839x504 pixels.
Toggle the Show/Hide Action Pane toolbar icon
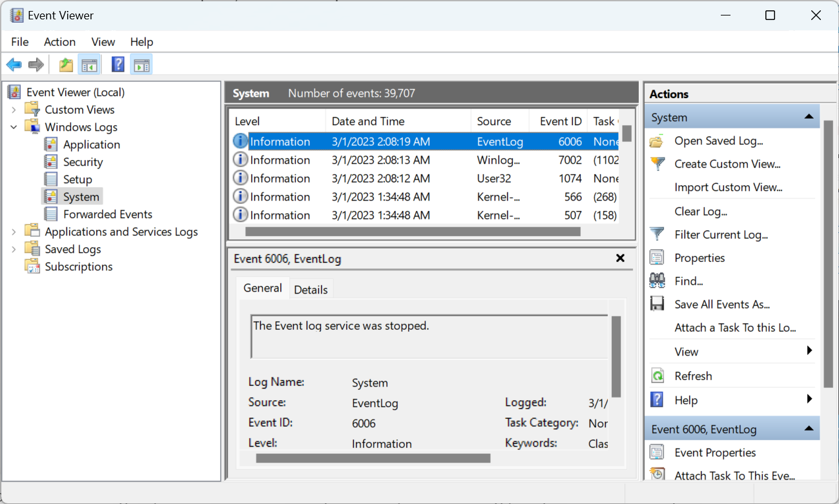[x=141, y=65]
